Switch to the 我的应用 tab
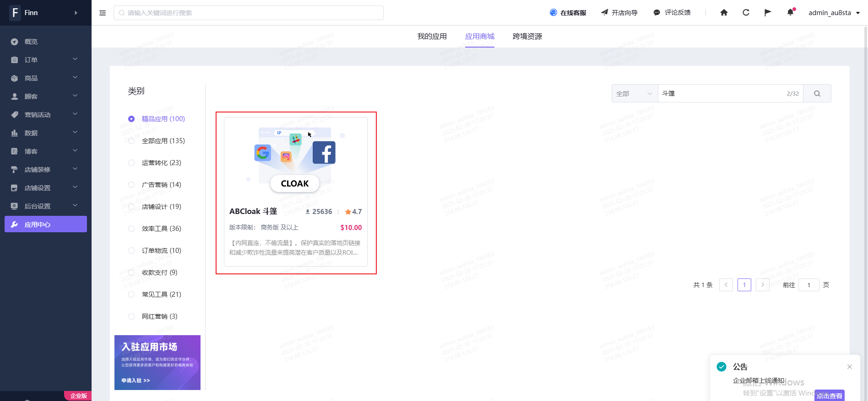868x401 pixels. pyautogui.click(x=432, y=37)
